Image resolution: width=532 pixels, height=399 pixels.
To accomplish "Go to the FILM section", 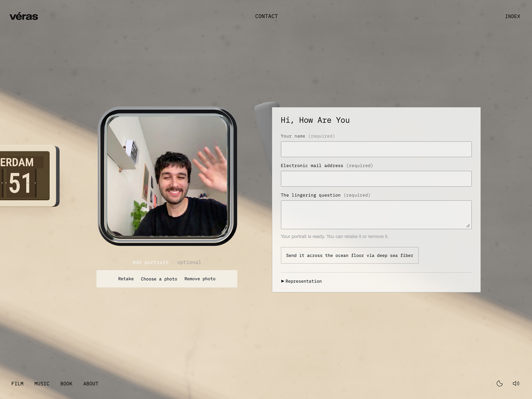I will click(17, 384).
